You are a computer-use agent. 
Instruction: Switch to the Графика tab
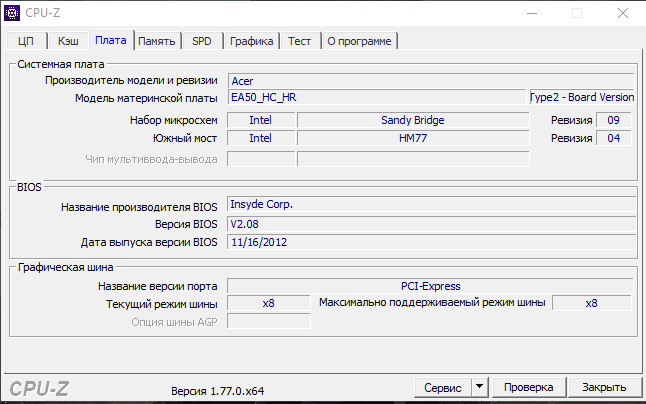(x=251, y=41)
